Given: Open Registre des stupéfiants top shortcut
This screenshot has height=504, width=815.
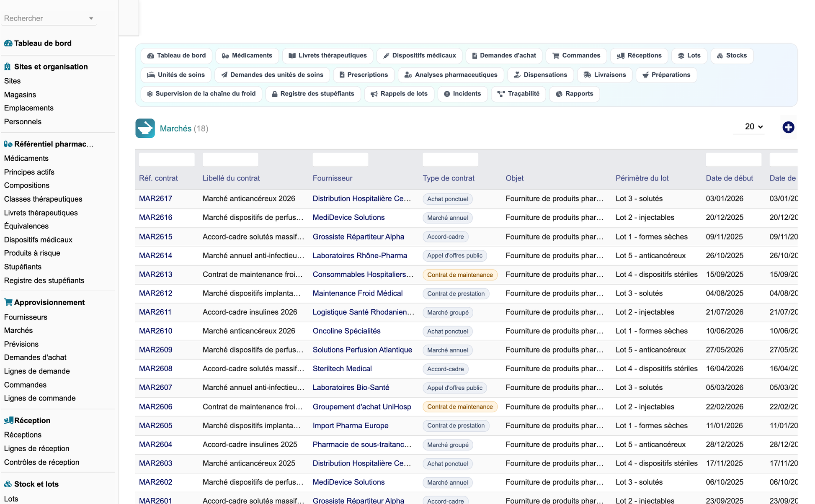Looking at the screenshot, I should tap(313, 94).
